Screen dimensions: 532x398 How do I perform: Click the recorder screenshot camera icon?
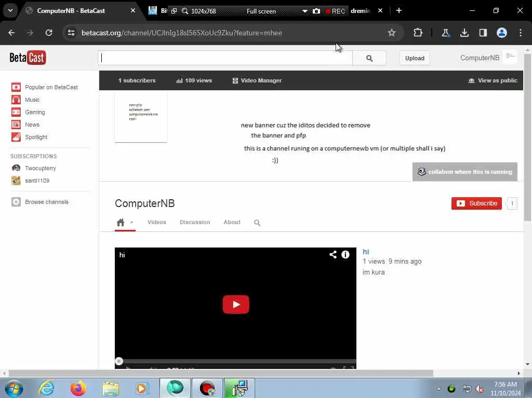click(x=316, y=11)
